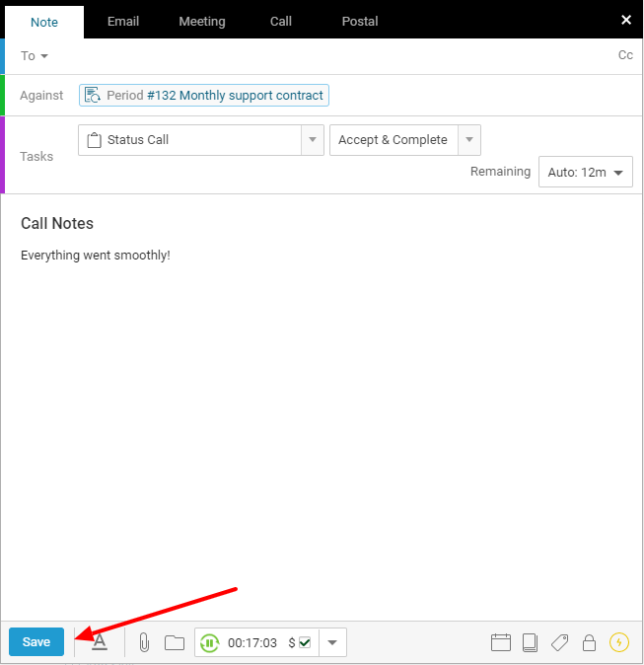
Task: Click the yellow lightning bolt icon
Action: coord(619,643)
